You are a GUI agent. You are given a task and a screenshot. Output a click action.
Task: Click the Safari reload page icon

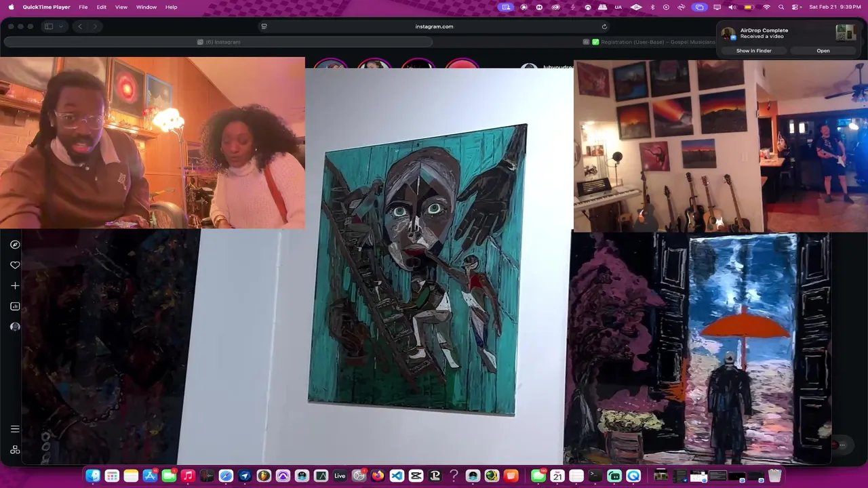click(x=604, y=26)
